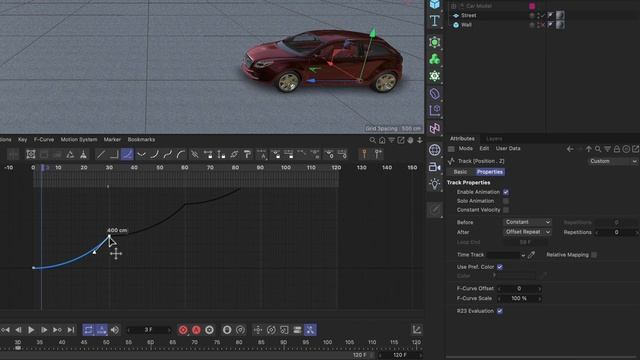
Task: Switch to the Layers tab
Action: point(494,139)
